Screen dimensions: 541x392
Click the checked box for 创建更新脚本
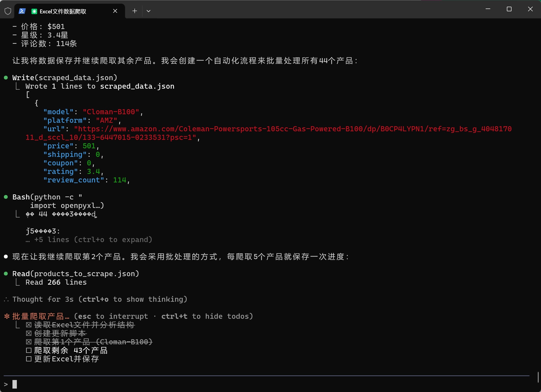point(29,333)
